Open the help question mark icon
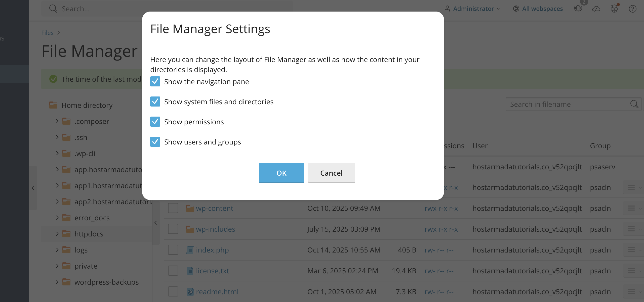644x302 pixels. click(632, 9)
